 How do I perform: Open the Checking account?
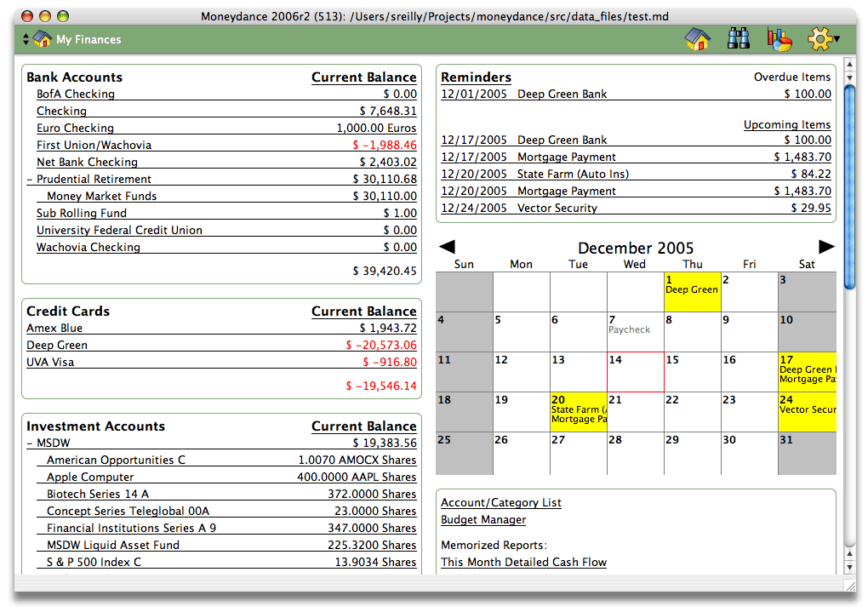click(x=61, y=111)
